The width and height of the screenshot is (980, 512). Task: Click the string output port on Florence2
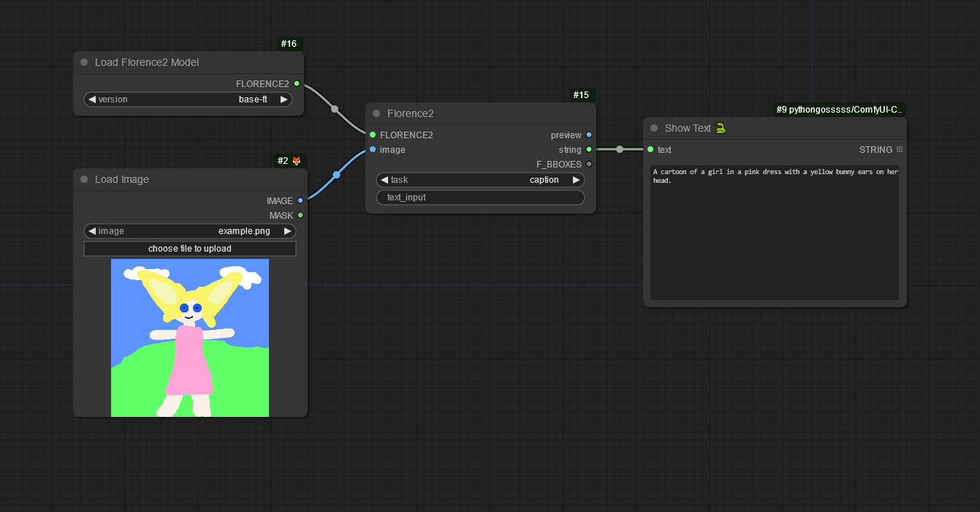click(589, 149)
